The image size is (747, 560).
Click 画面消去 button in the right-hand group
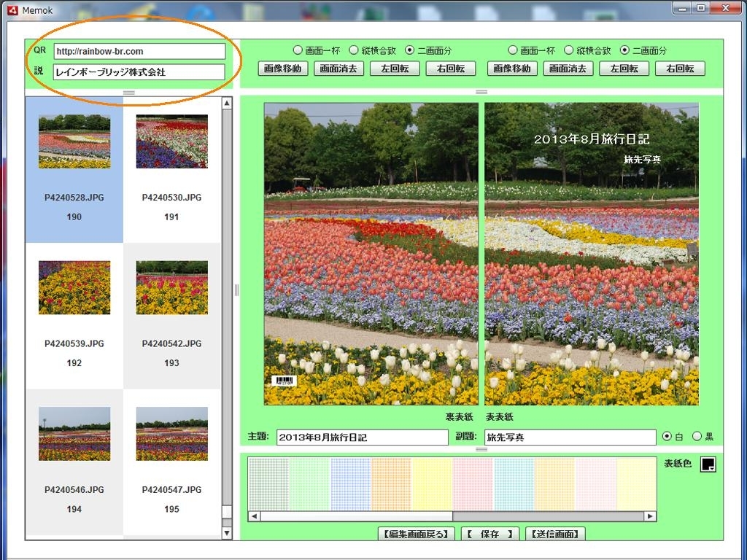coord(568,69)
